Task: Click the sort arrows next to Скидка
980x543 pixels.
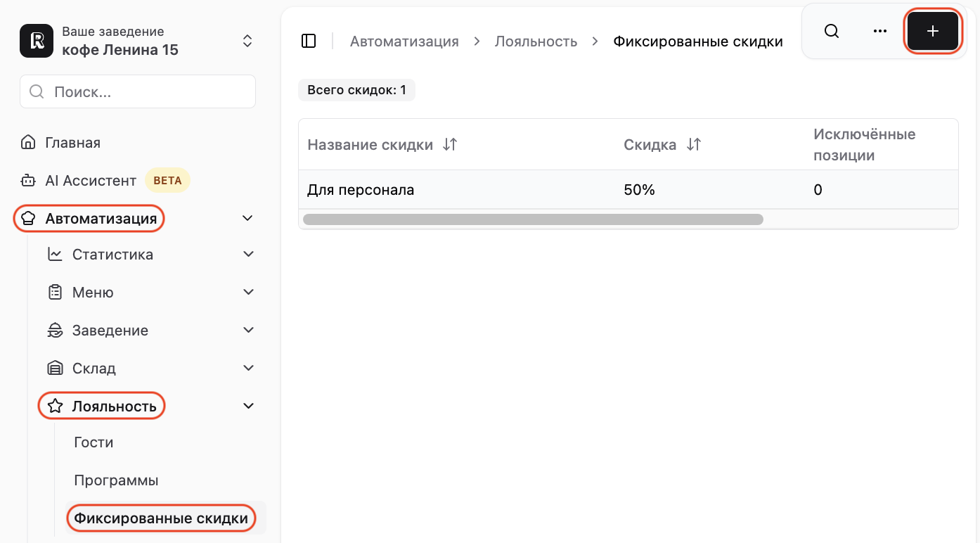Action: point(694,144)
